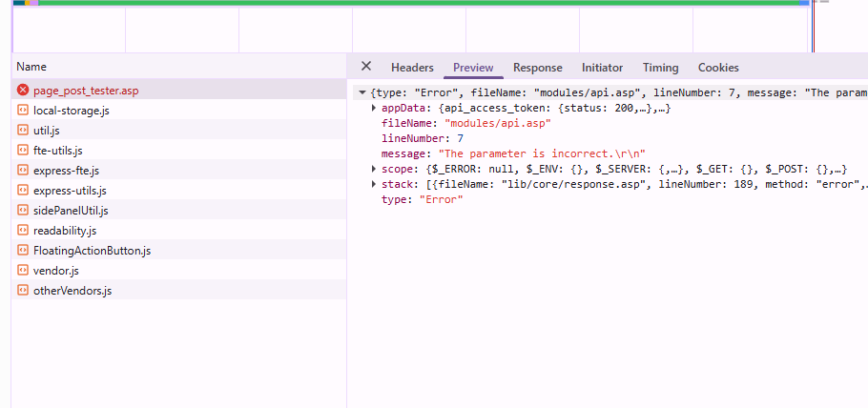The height and width of the screenshot is (408, 868).
Task: Switch to the Headers tab
Action: pos(412,68)
